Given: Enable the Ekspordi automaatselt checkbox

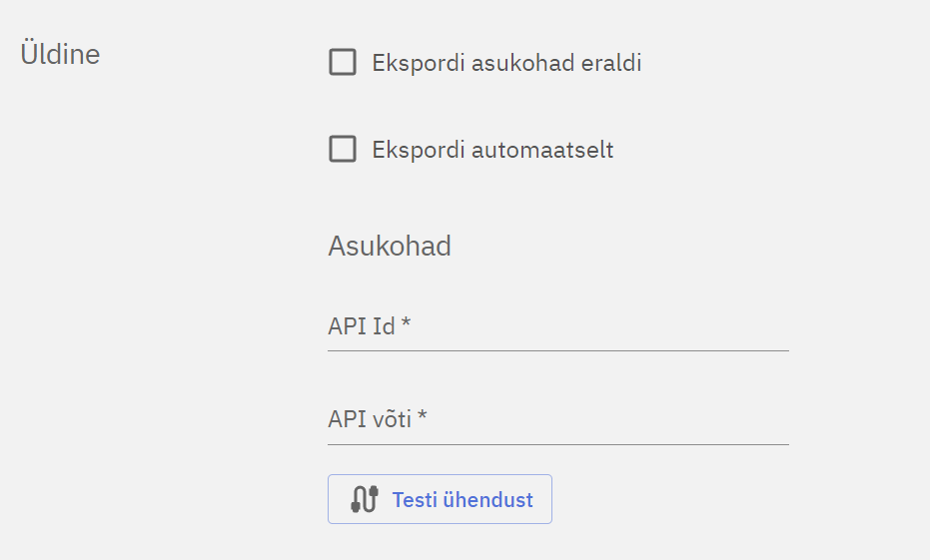Looking at the screenshot, I should click(x=343, y=150).
